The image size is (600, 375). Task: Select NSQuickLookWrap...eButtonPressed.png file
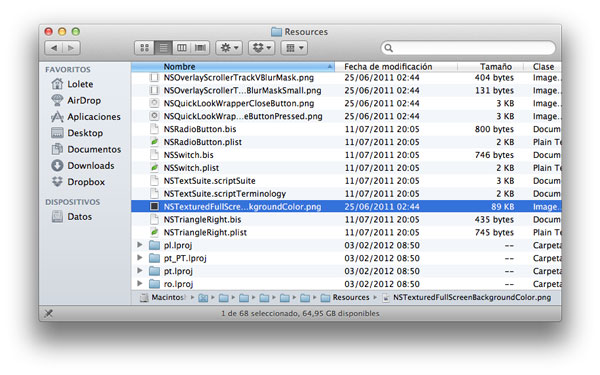243,116
